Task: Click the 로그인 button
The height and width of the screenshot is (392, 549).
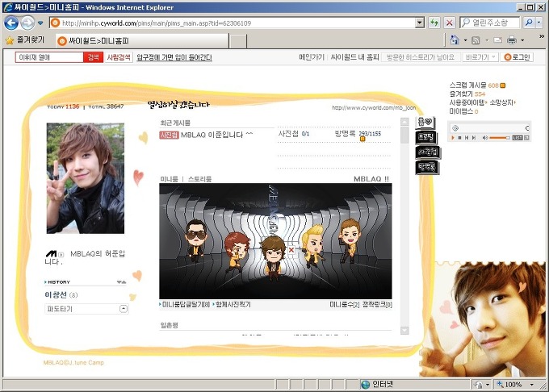Action: (517, 57)
